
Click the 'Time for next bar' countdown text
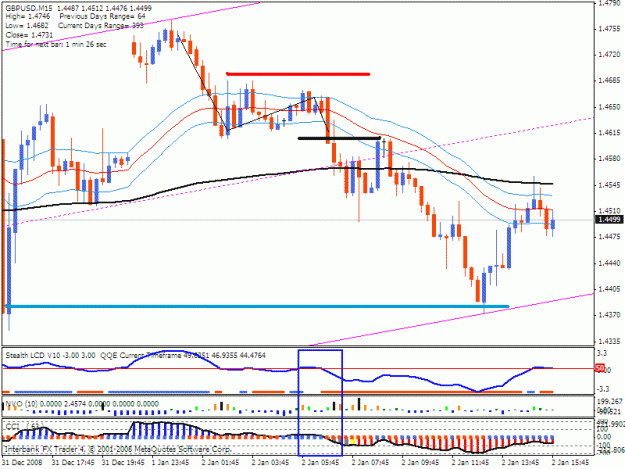(56, 44)
